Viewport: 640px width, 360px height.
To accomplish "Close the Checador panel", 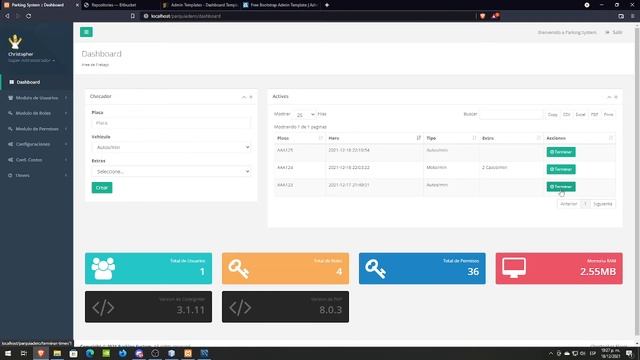I will coord(251,97).
